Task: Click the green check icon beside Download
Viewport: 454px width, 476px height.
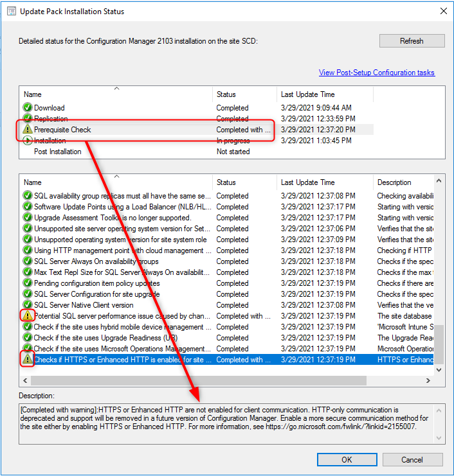Action: point(28,107)
